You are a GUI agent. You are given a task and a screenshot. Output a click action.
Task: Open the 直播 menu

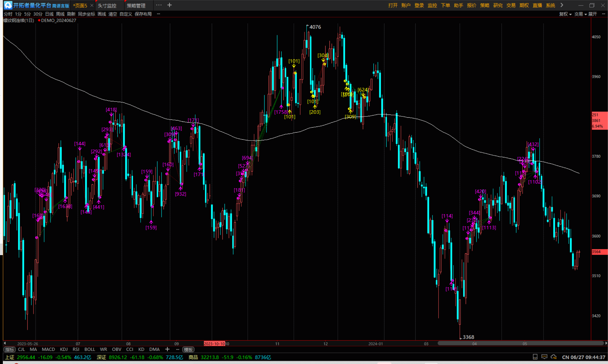(x=537, y=5)
